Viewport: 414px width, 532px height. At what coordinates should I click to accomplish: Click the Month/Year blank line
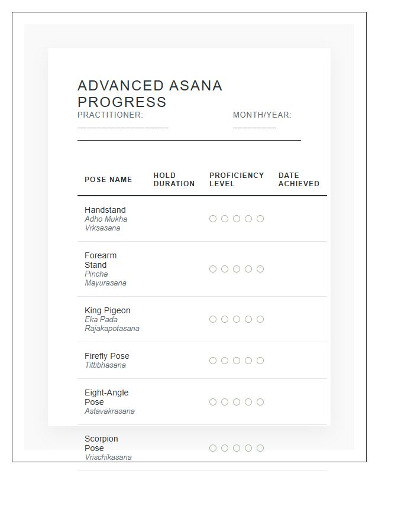click(254, 128)
